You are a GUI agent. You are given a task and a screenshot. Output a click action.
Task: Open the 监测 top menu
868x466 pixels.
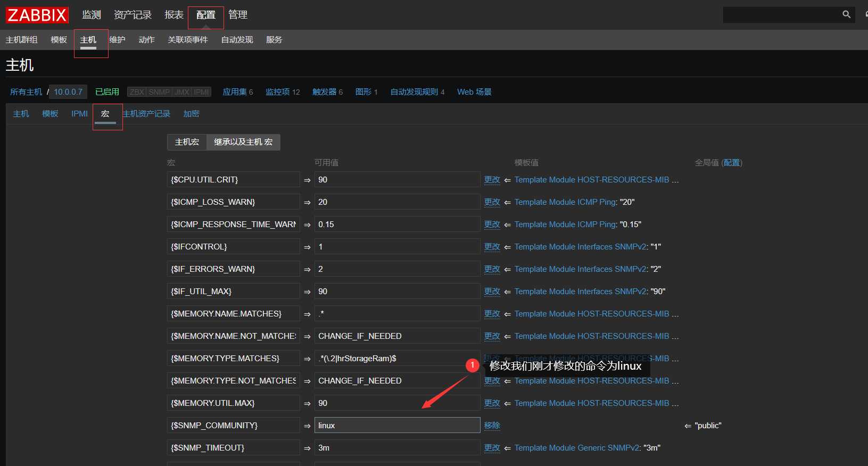point(92,15)
